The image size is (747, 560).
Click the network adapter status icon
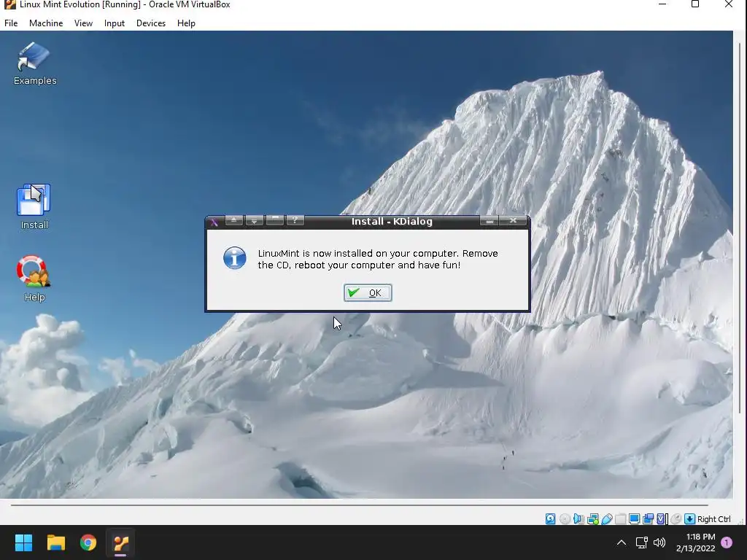coord(593,519)
